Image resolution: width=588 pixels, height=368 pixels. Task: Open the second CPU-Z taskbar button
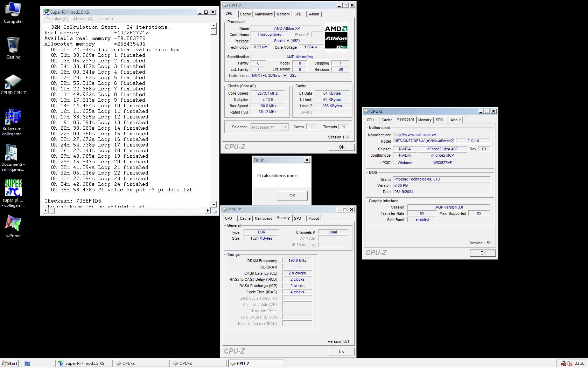point(198,363)
